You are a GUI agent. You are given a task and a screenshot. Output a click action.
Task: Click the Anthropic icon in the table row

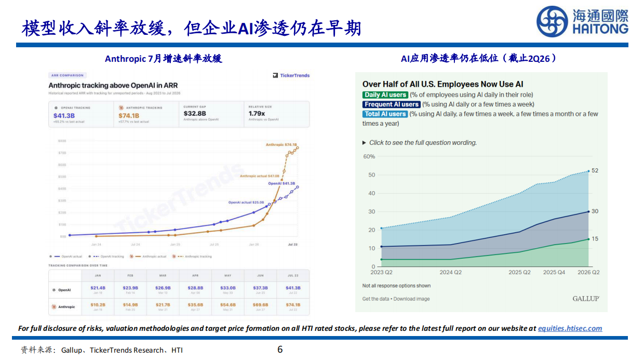53,307
